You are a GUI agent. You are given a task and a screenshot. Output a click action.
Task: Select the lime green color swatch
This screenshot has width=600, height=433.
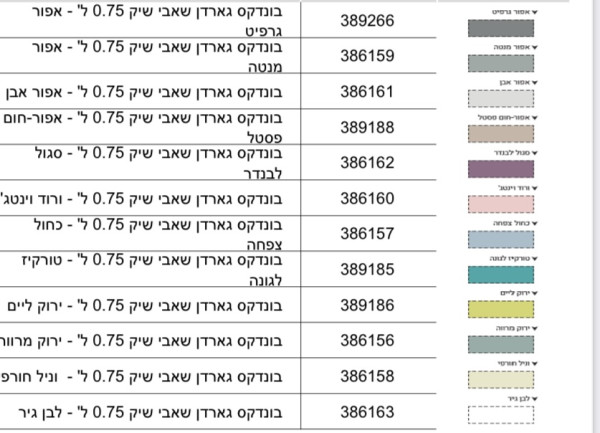(x=501, y=309)
